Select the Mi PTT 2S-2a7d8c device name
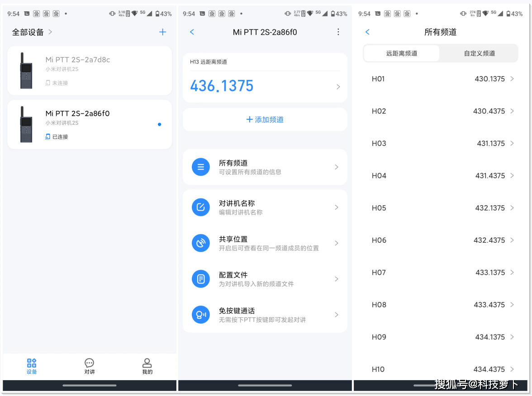532x396 pixels. [x=78, y=60]
